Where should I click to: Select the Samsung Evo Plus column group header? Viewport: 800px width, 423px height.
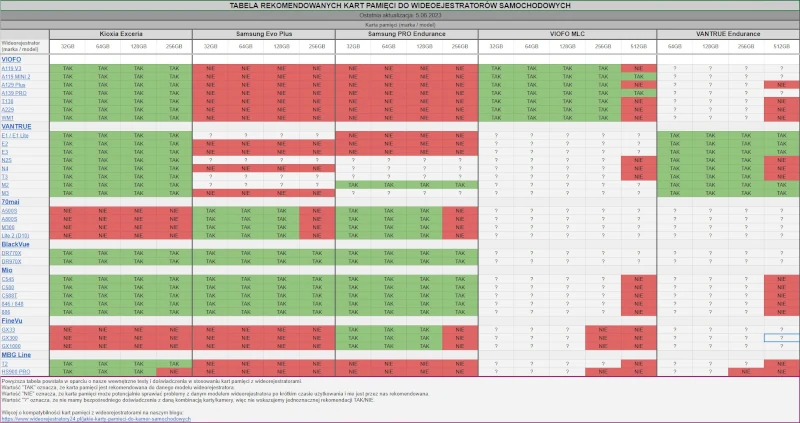click(264, 34)
